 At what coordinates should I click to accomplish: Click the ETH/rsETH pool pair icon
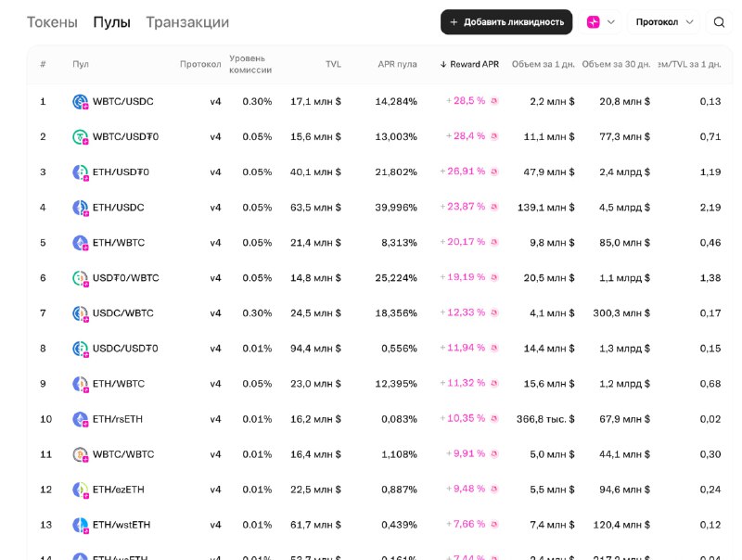(79, 418)
